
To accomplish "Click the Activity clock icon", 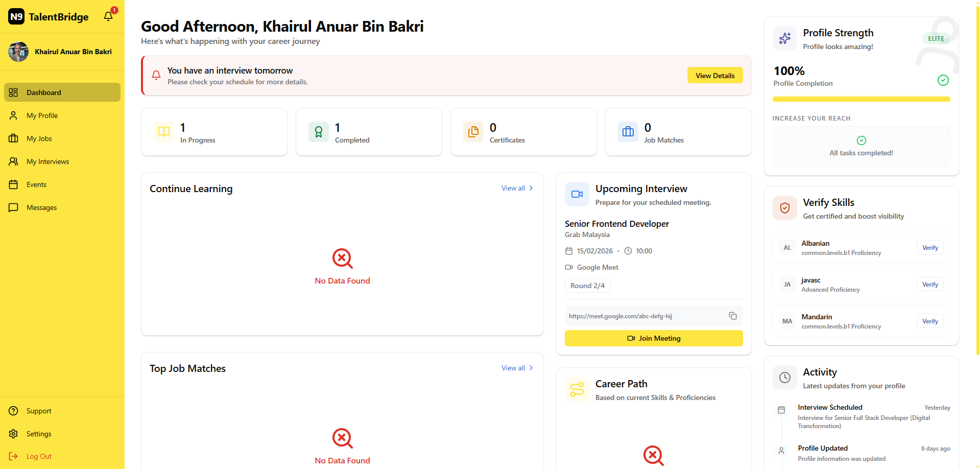I will [785, 378].
